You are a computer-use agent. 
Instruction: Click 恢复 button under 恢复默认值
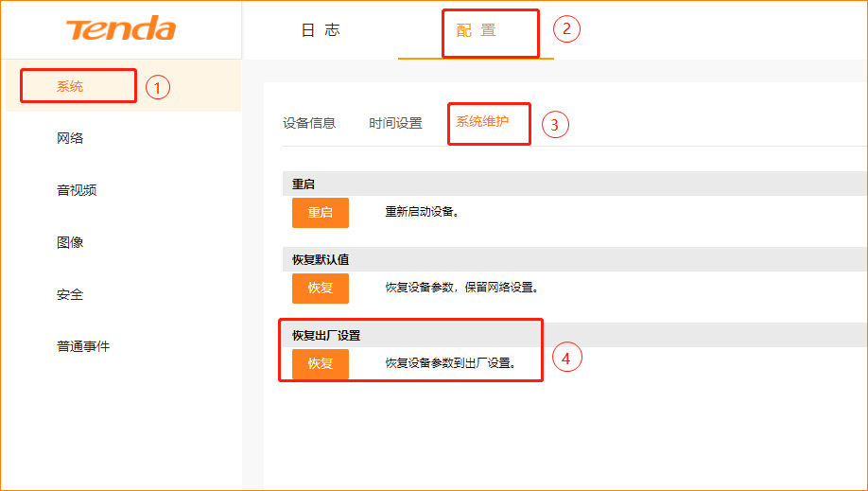pyautogui.click(x=321, y=289)
